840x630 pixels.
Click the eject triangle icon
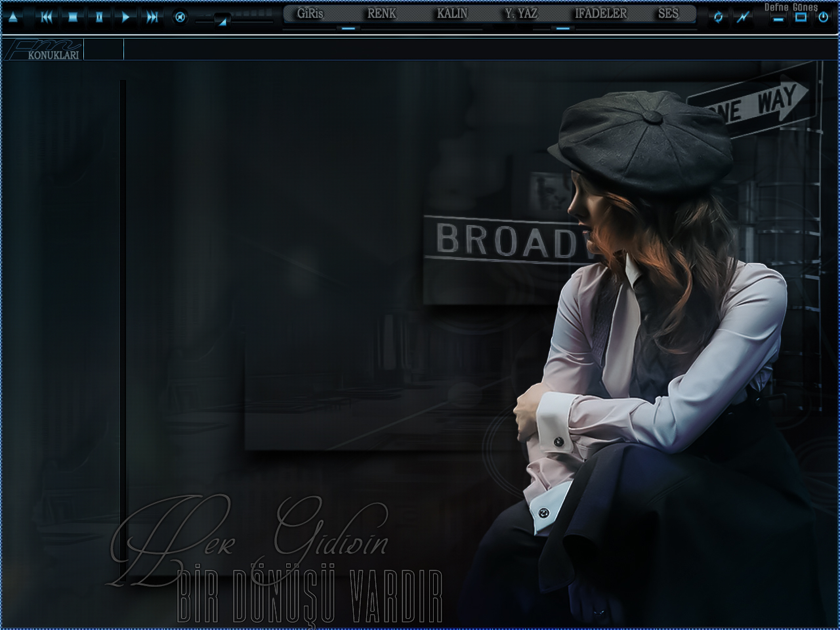point(12,18)
